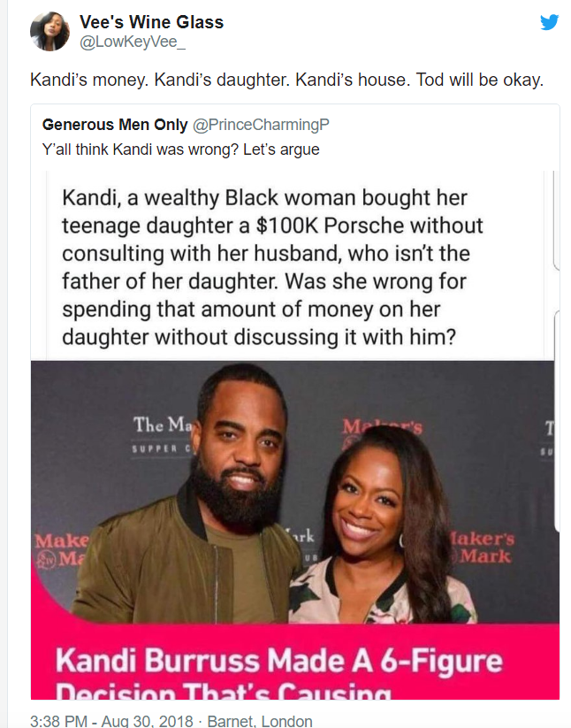The height and width of the screenshot is (728, 571).
Task: Click the blue Twitter bird icon
Action: (550, 22)
